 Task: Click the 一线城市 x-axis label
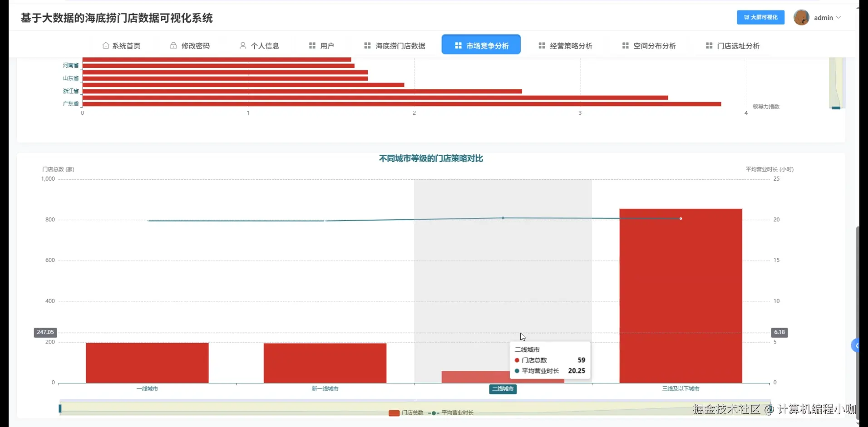pyautogui.click(x=147, y=388)
